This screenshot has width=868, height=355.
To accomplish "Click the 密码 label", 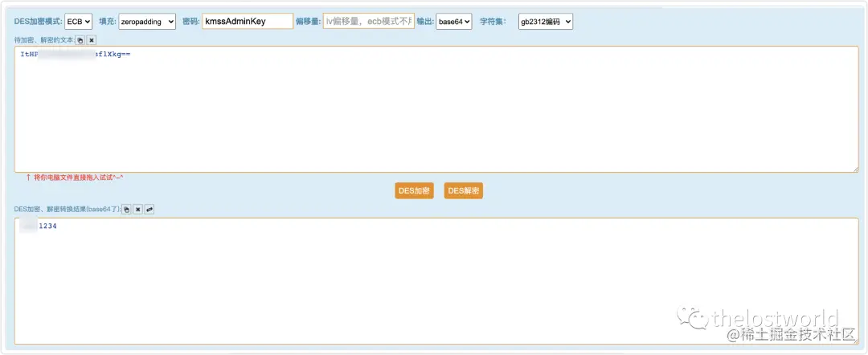I will tap(191, 22).
